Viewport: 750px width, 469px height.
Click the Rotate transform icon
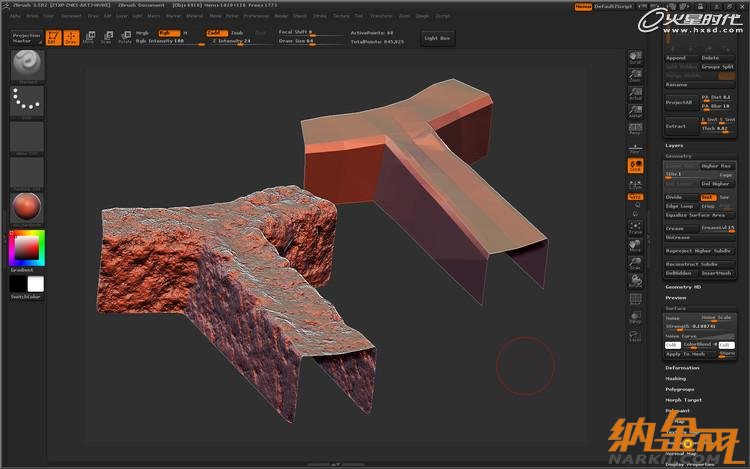point(125,38)
